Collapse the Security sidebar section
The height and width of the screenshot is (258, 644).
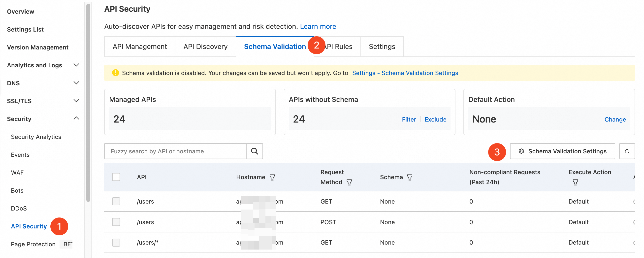click(76, 119)
